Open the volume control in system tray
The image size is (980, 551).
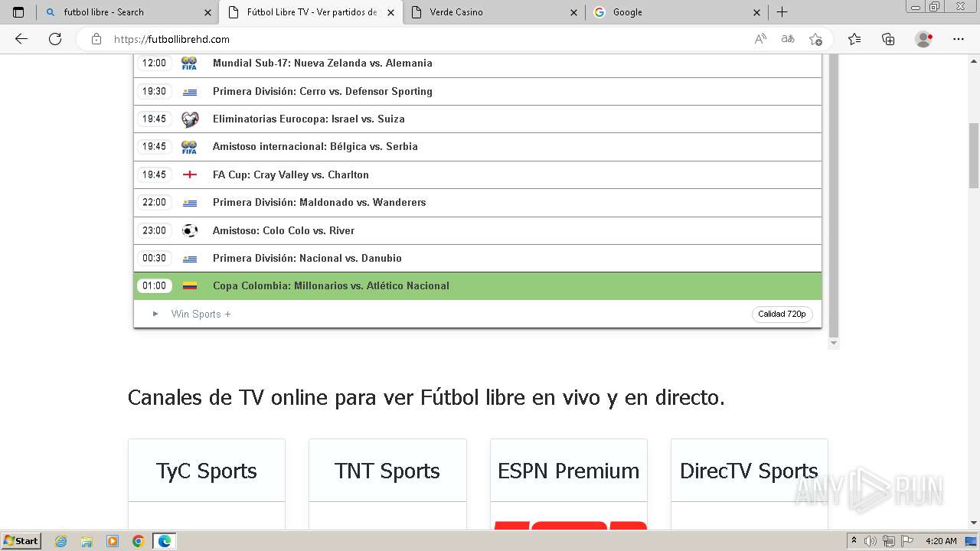[x=871, y=541]
